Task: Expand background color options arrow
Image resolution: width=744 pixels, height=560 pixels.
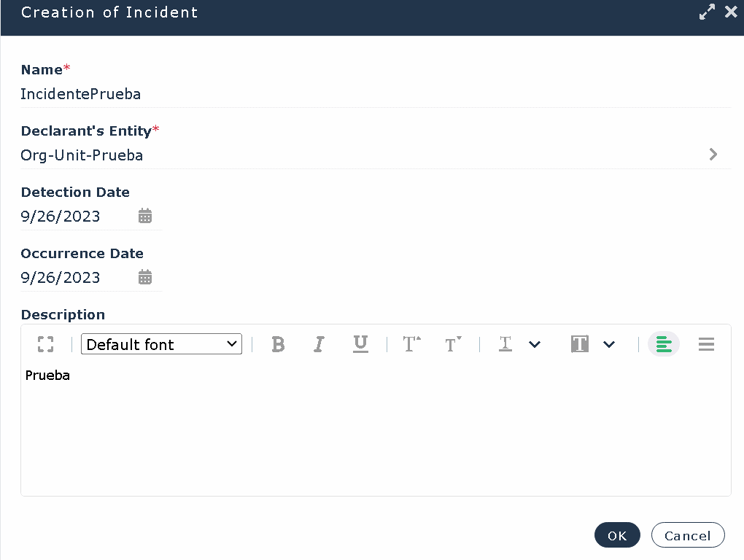Action: [609, 345]
